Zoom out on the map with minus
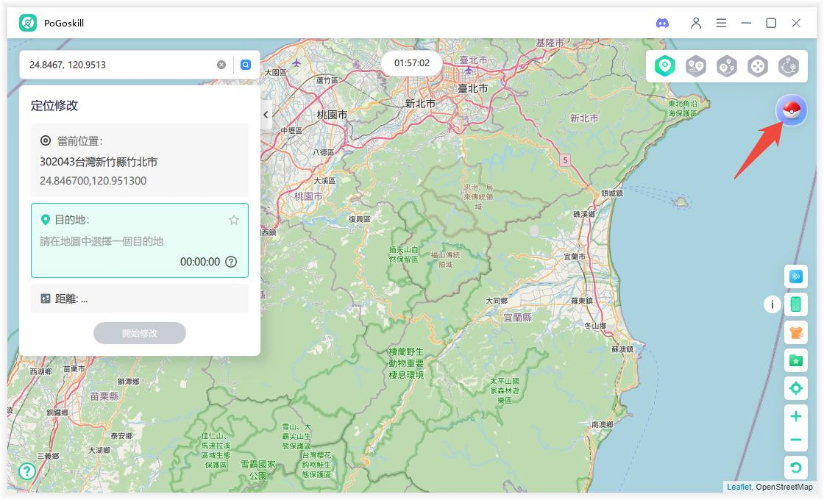The height and width of the screenshot is (500, 824). pyautogui.click(x=796, y=440)
